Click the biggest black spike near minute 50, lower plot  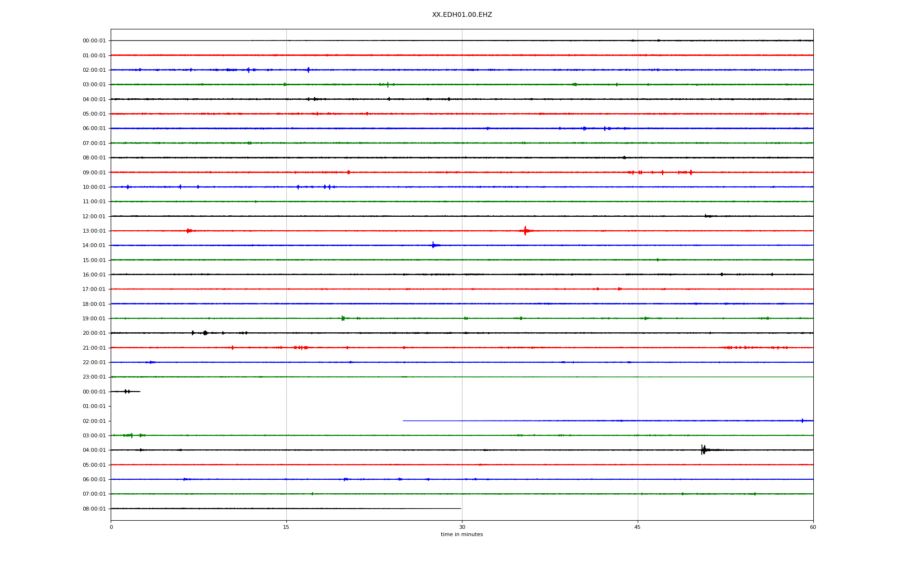(703, 450)
